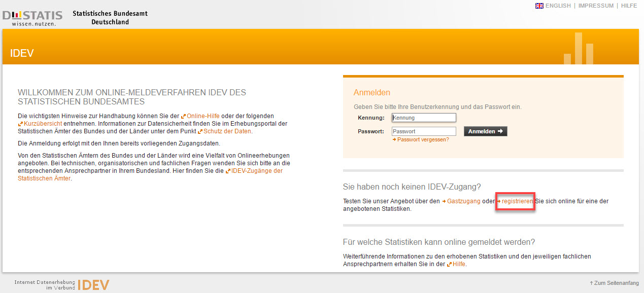Click the Anmelden panel heading
Viewport: 644px width, 293px height.
[372, 92]
